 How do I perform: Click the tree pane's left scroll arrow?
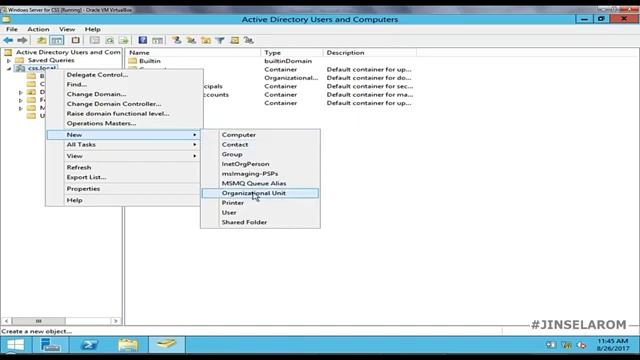(6, 321)
